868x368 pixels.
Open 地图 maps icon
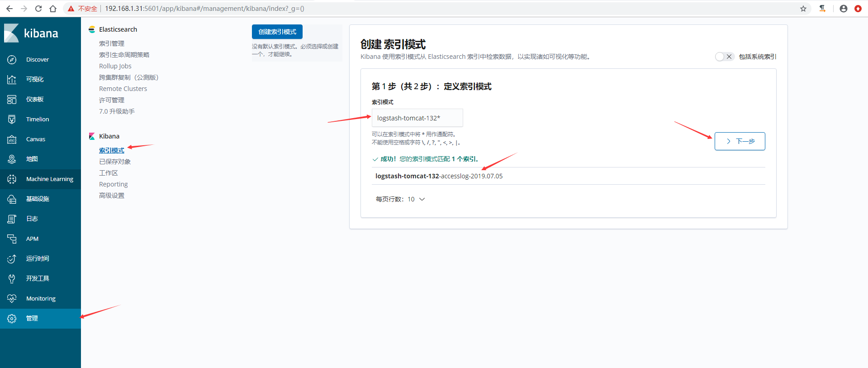point(12,159)
